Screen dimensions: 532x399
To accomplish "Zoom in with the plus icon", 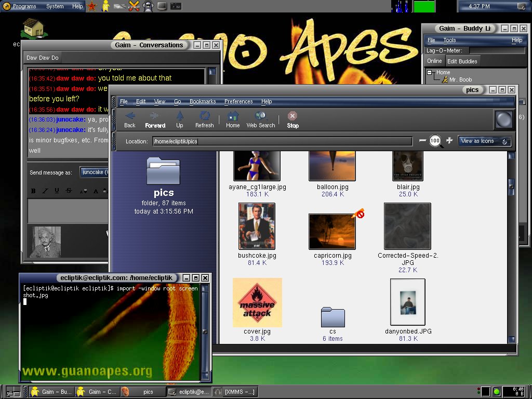I will coord(449,141).
